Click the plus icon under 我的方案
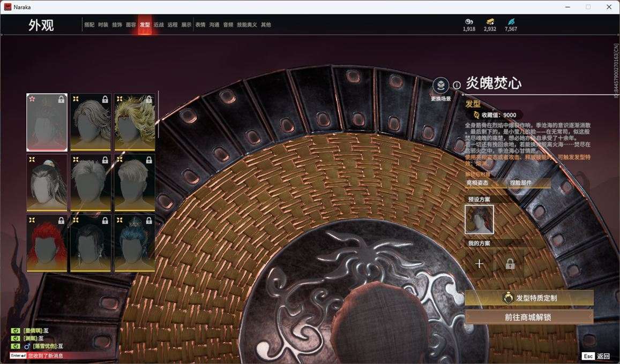The width and height of the screenshot is (620, 364). click(x=479, y=263)
